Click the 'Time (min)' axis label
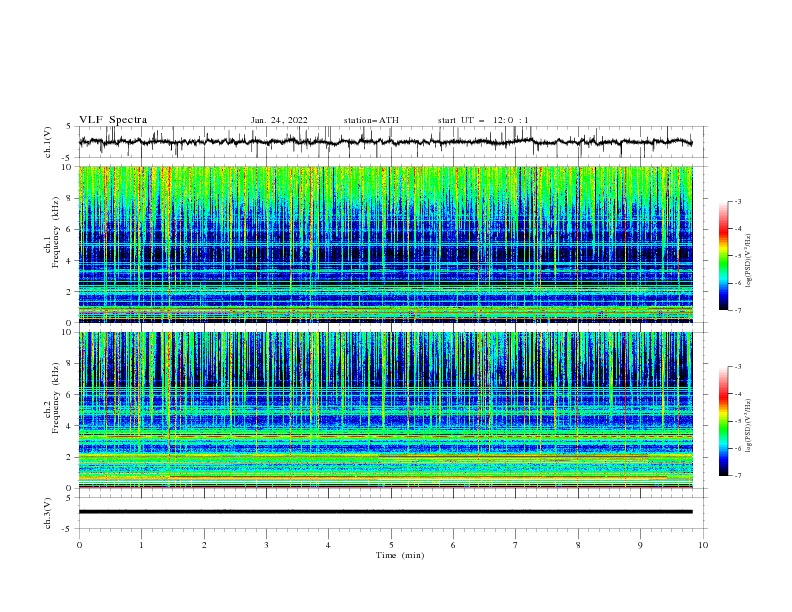The width and height of the screenshot is (792, 612). click(400, 555)
